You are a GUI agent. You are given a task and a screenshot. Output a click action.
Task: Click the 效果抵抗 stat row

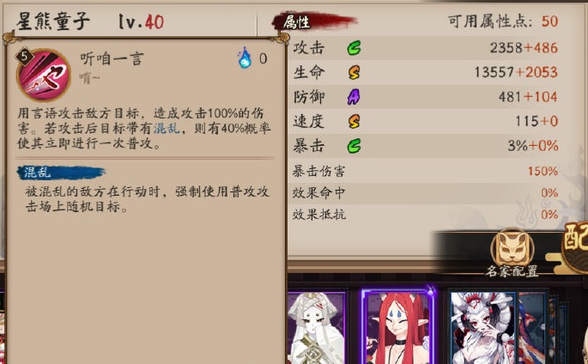(x=425, y=215)
